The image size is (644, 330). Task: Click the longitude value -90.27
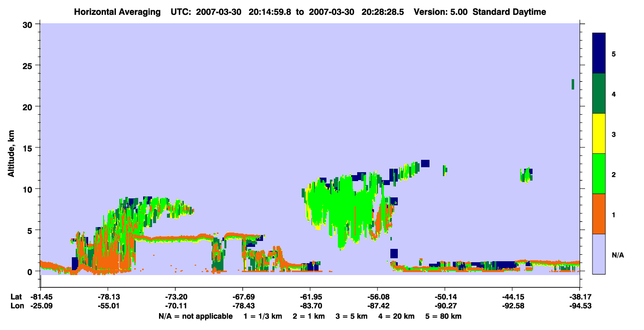[445, 306]
